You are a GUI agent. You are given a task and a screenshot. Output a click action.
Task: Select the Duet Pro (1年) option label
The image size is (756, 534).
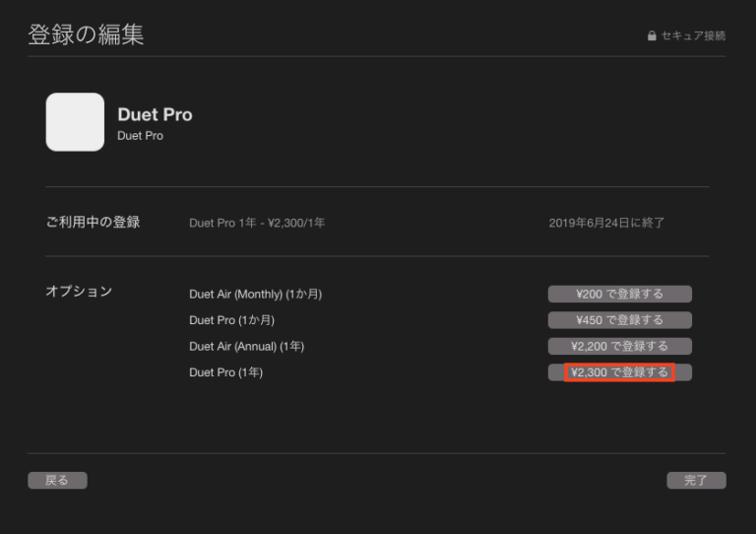coord(226,372)
